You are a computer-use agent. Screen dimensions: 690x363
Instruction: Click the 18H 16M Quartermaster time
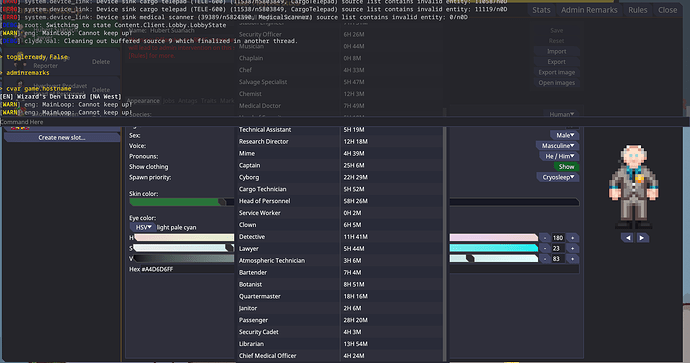356,297
